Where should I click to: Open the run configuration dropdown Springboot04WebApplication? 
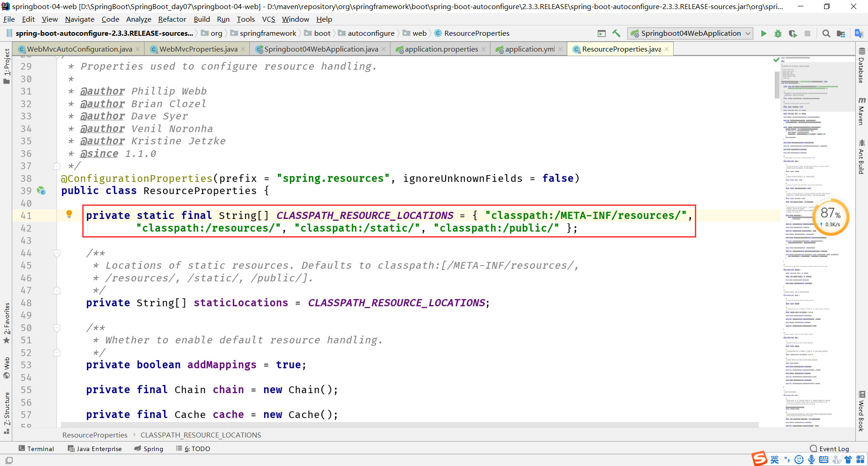(x=690, y=33)
